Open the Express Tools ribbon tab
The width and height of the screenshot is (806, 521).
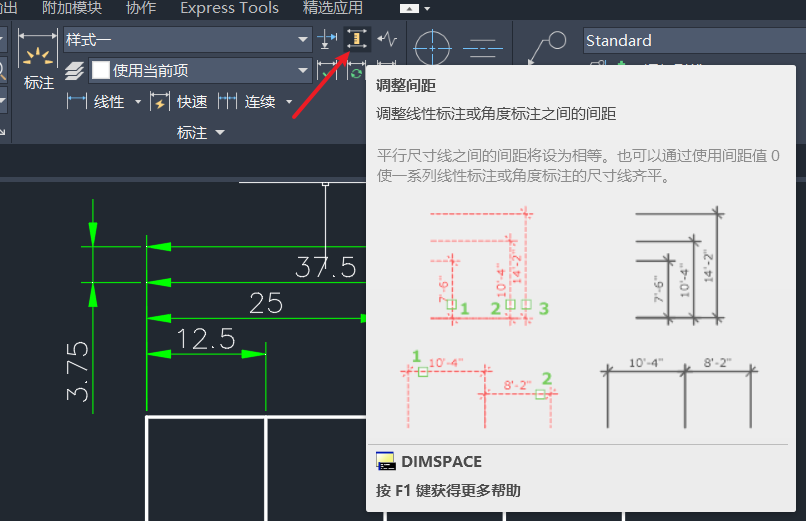(229, 8)
